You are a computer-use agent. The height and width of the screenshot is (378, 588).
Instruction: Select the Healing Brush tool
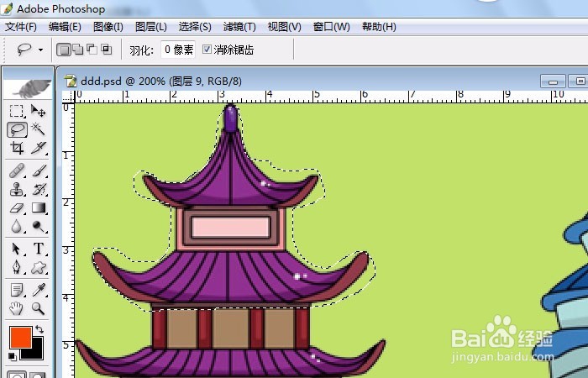click(x=17, y=171)
